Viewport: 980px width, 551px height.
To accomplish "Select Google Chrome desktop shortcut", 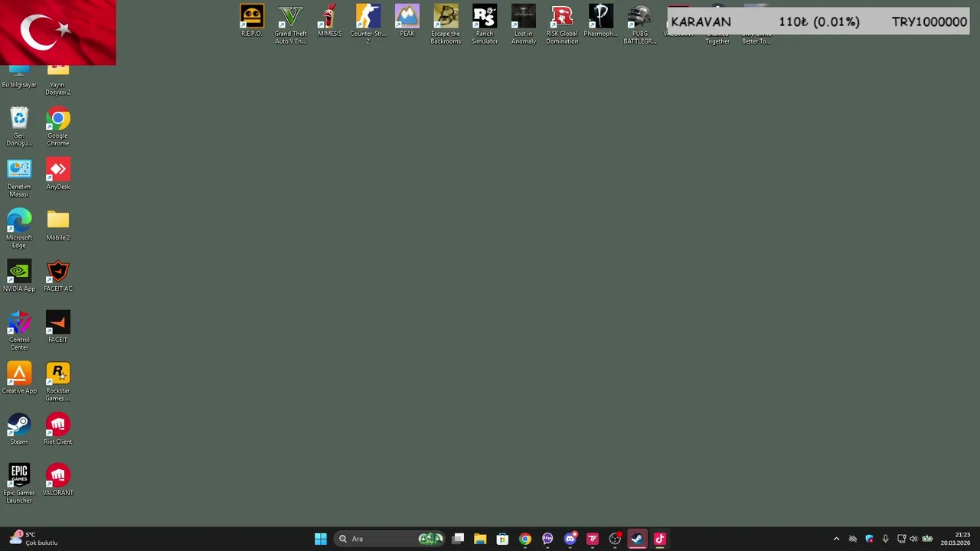I will click(57, 127).
